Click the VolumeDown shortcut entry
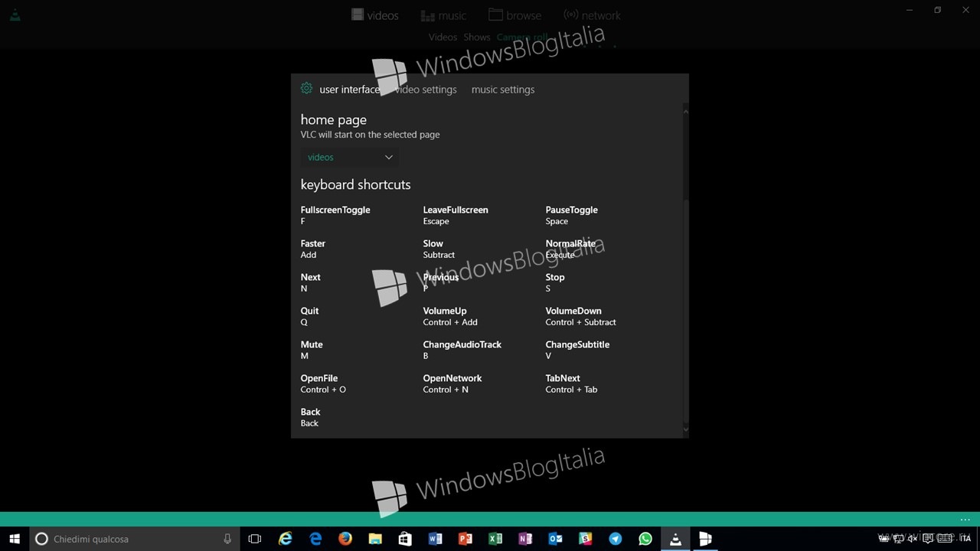980x551 pixels. (580, 316)
